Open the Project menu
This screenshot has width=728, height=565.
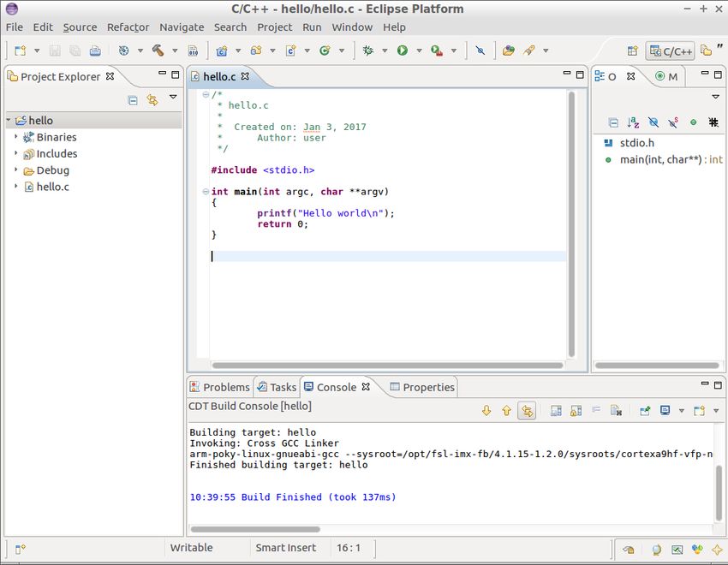pyautogui.click(x=275, y=27)
